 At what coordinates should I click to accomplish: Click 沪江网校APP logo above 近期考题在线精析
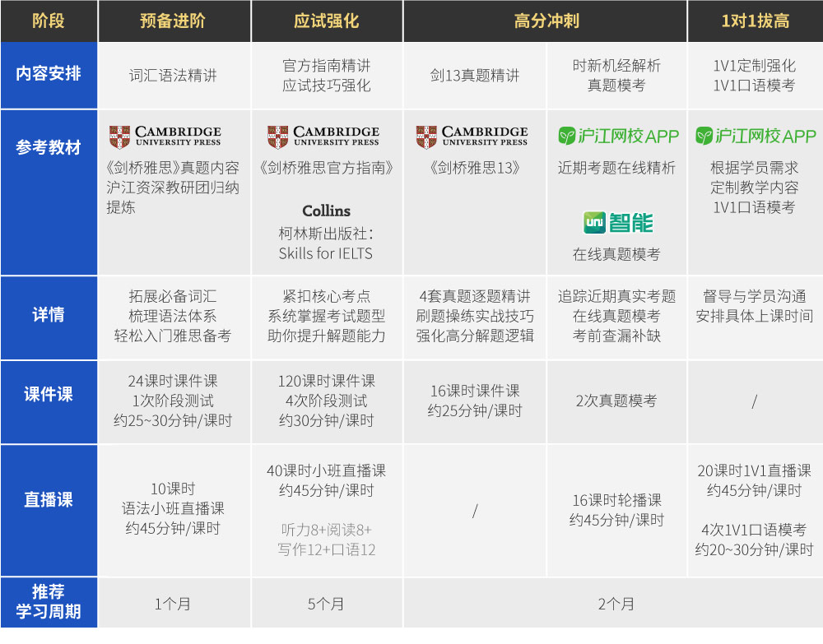[x=618, y=136]
